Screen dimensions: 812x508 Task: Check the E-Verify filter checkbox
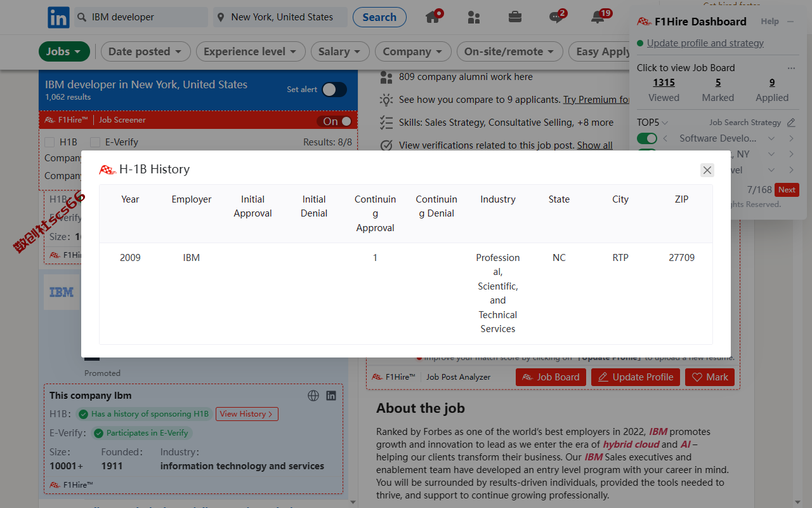click(x=95, y=142)
